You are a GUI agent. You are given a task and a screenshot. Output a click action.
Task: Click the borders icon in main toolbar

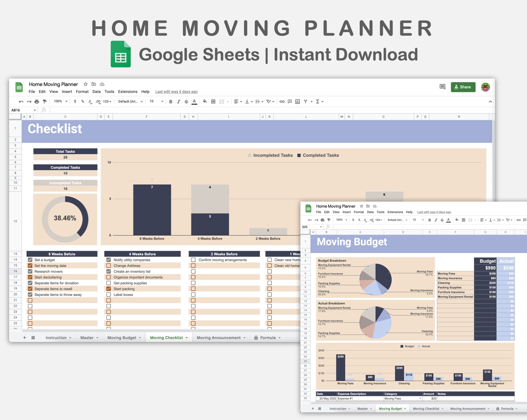tap(213, 102)
